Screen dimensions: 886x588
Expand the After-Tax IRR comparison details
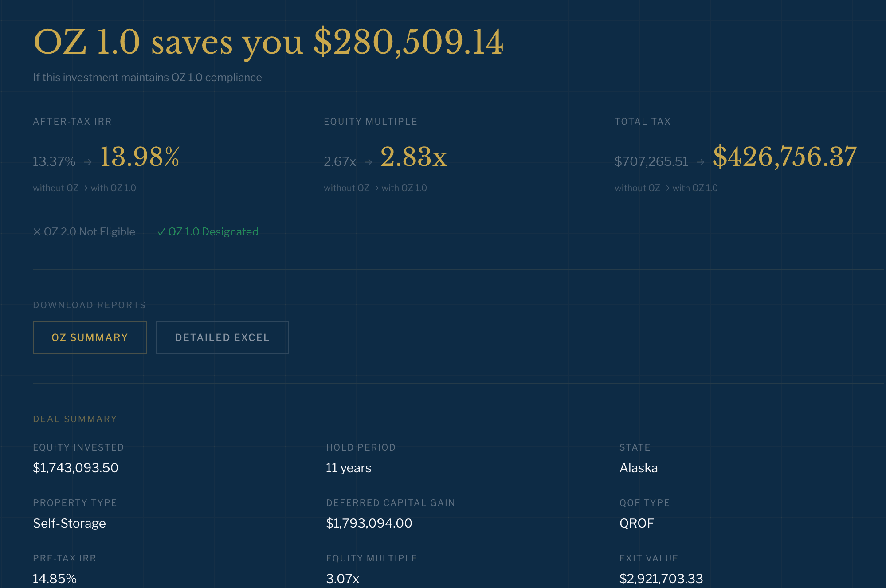coord(72,121)
